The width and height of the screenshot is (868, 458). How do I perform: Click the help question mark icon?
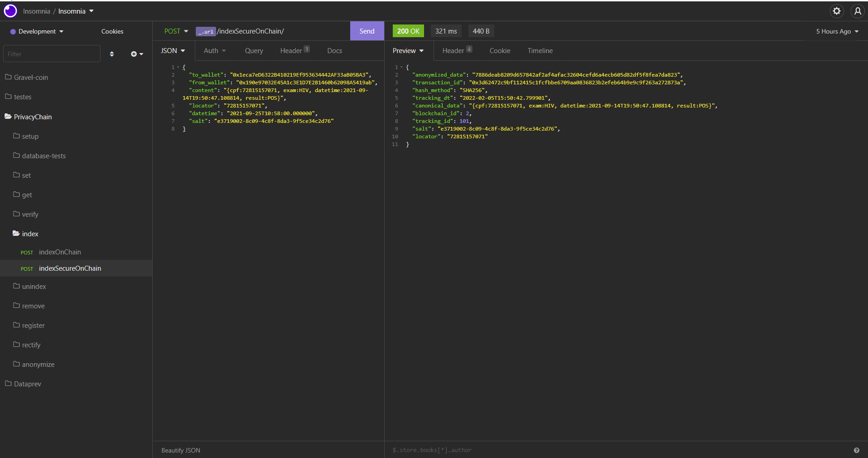click(x=856, y=450)
